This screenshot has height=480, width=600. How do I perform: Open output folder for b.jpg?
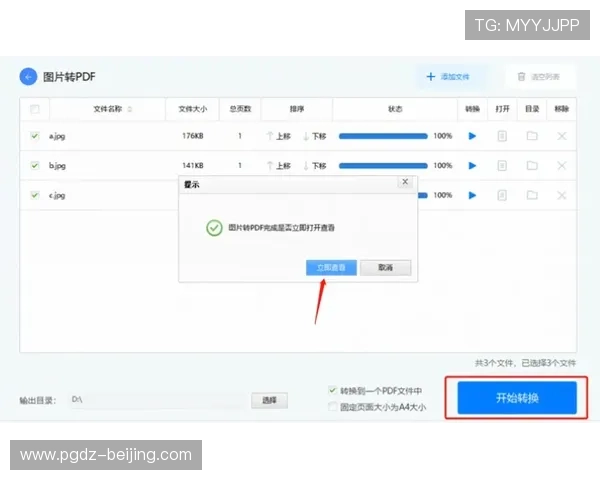pos(532,165)
